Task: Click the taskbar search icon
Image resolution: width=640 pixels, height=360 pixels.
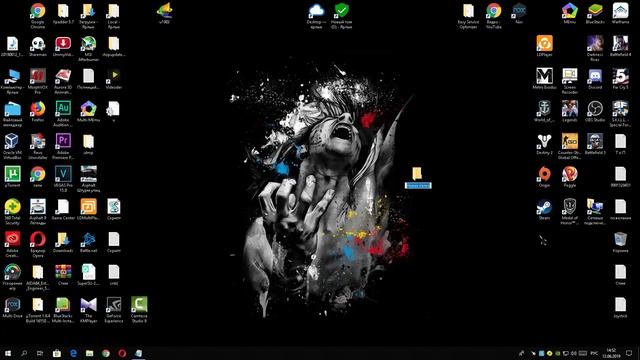Action: coord(24,353)
